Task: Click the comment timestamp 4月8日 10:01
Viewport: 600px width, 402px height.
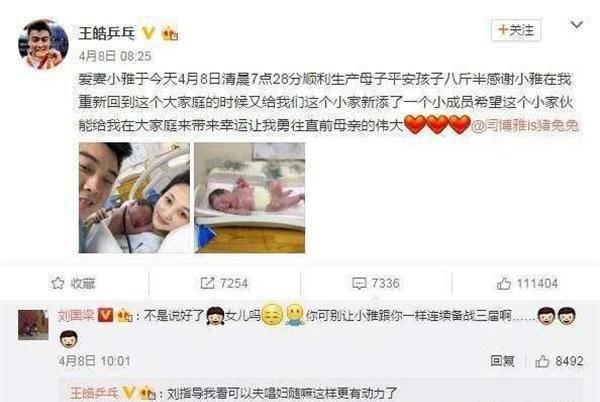Action: click(95, 361)
